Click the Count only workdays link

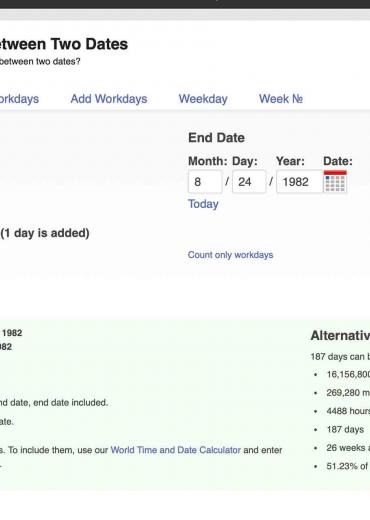tap(230, 255)
